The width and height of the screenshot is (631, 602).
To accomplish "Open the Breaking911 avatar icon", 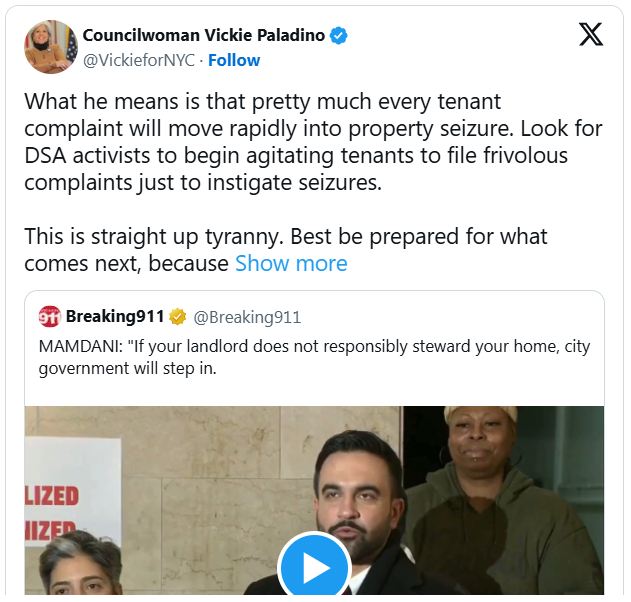I will tap(50, 317).
